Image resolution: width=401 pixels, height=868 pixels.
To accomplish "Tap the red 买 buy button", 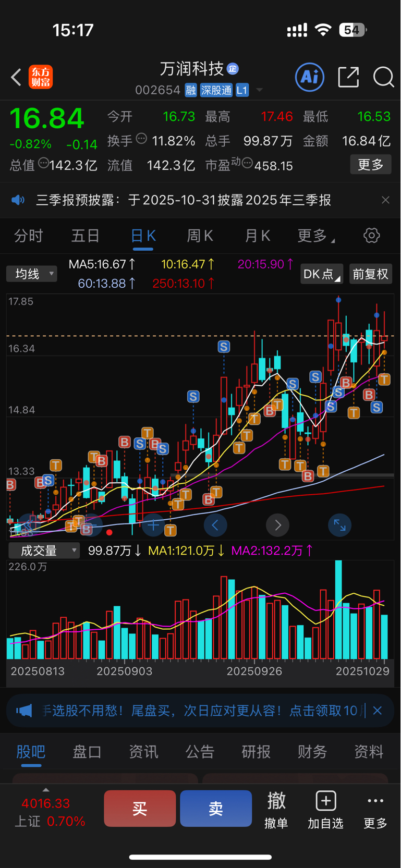I will point(140,809).
